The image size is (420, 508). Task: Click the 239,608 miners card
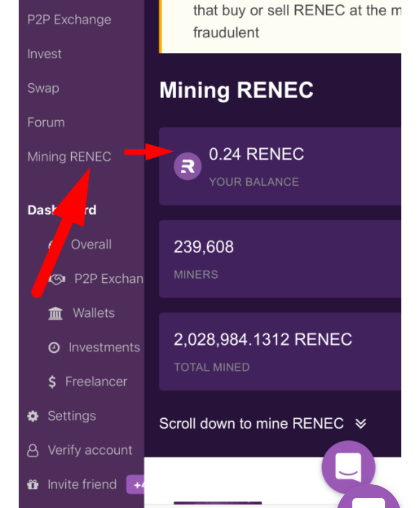pyautogui.click(x=280, y=259)
